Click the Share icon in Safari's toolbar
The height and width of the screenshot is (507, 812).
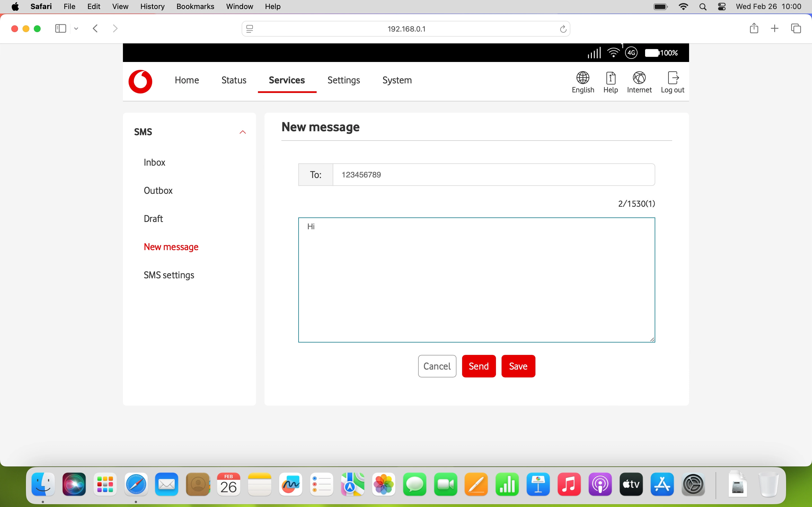click(x=754, y=28)
